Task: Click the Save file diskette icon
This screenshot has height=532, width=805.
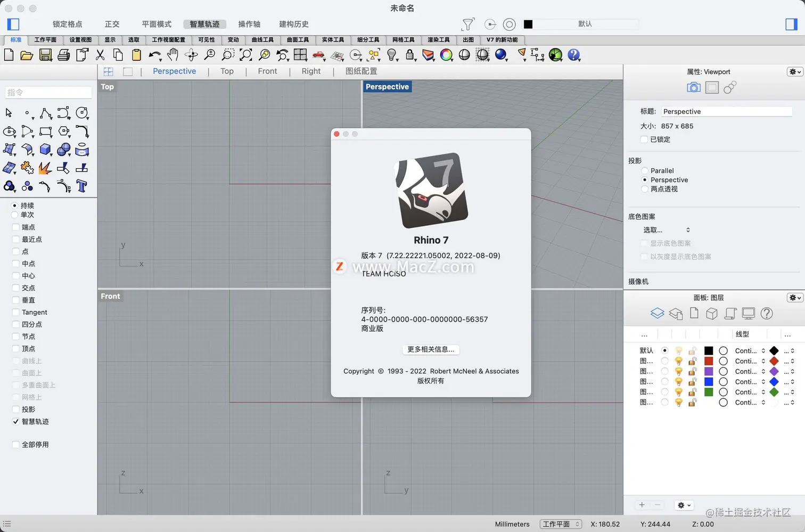Action: (x=45, y=55)
